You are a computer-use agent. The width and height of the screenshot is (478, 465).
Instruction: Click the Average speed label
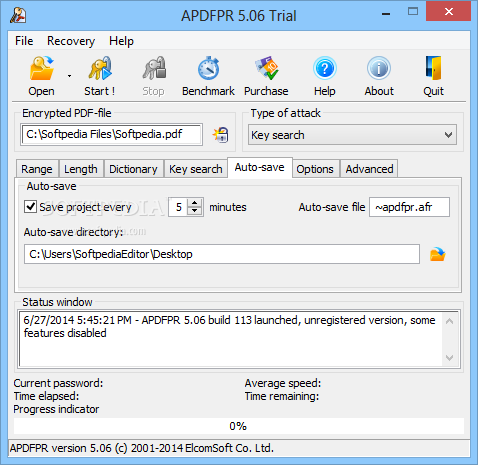(283, 383)
